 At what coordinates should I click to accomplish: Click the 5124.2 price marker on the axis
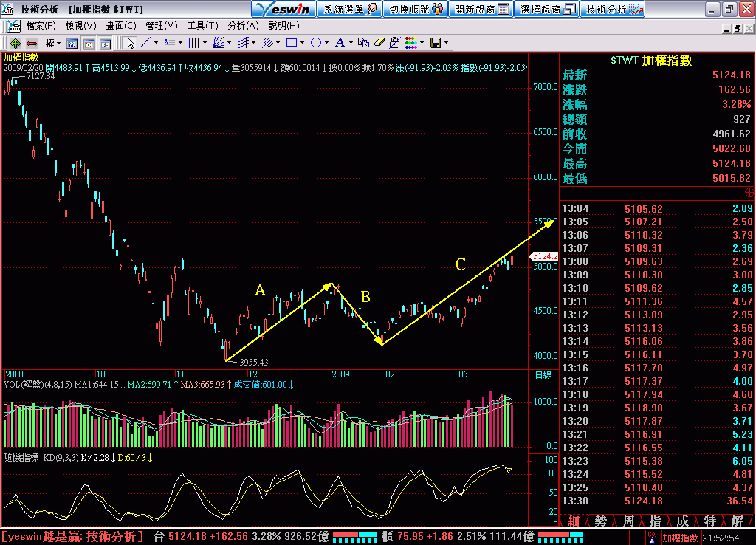point(544,256)
